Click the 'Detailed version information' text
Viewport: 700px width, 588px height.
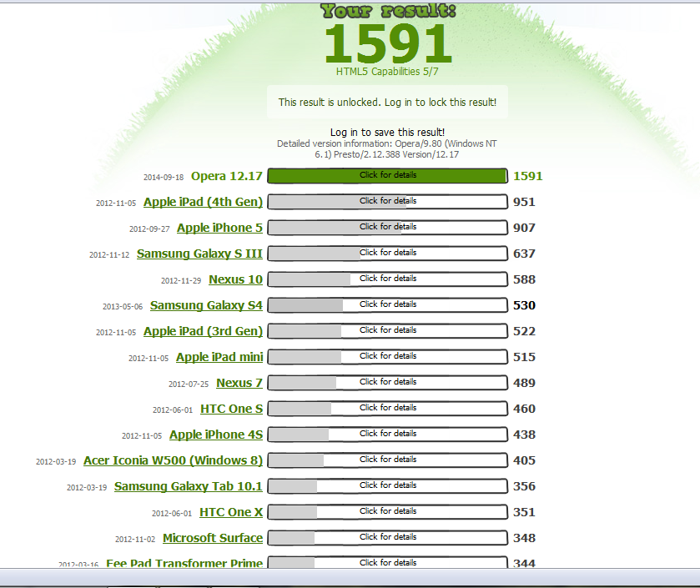click(387, 149)
